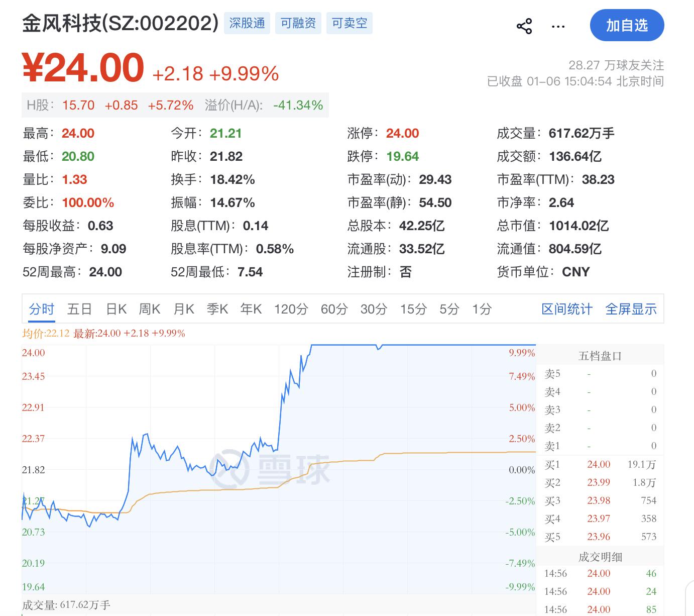Click the 卖1 ask row

tap(600, 446)
